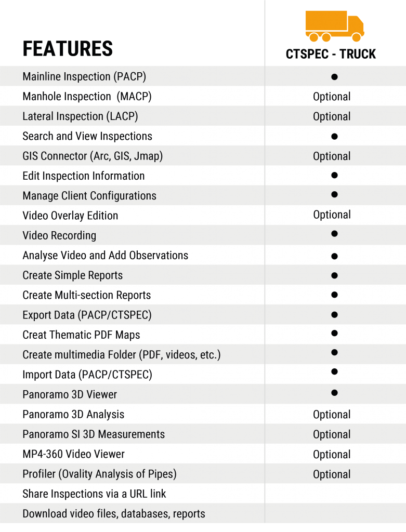Image resolution: width=406 pixels, height=532 pixels.
Task: Click the dot for Manage Client Configurations
Action: pos(334,195)
